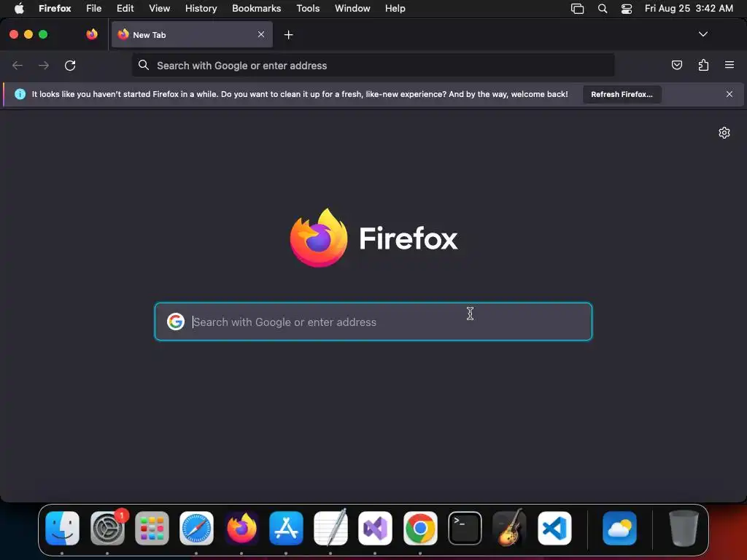Click the Refresh Firefox... button
The image size is (747, 560).
point(622,94)
